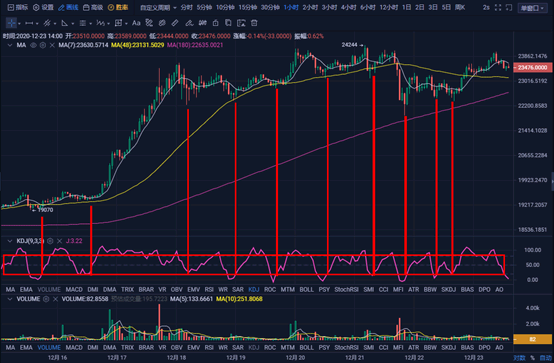This screenshot has width=554, height=363.
Task: Select the crosshair cursor tool
Action: point(11,23)
